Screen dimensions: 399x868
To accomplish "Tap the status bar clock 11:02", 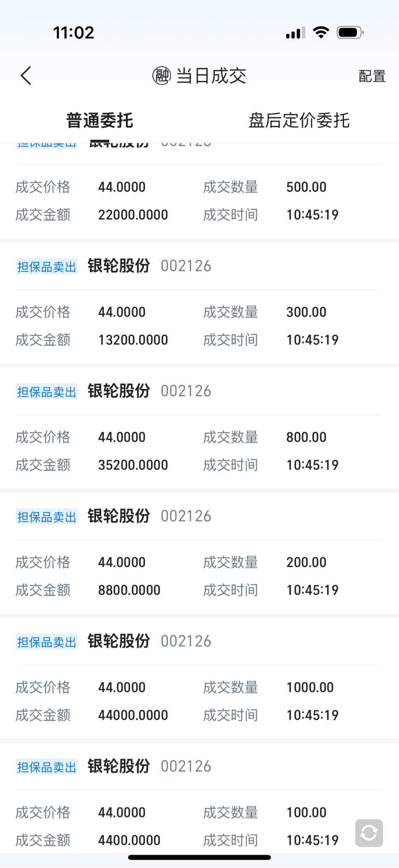I will [73, 33].
